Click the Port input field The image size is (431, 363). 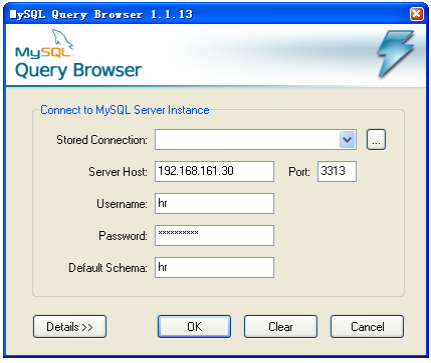(x=337, y=171)
